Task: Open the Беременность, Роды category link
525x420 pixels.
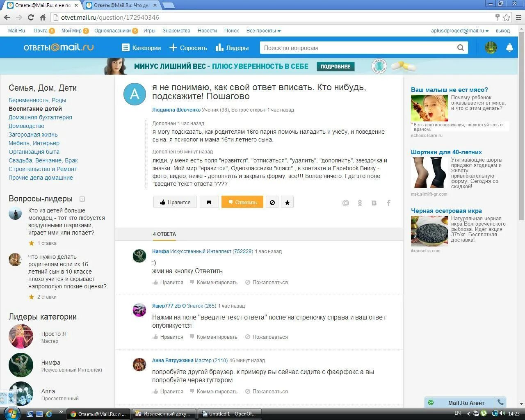Action: click(37, 100)
